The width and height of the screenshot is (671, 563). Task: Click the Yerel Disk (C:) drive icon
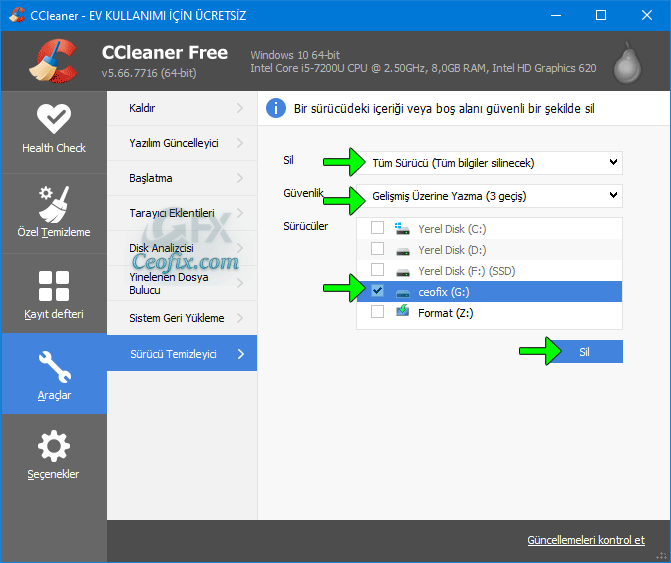(402, 228)
